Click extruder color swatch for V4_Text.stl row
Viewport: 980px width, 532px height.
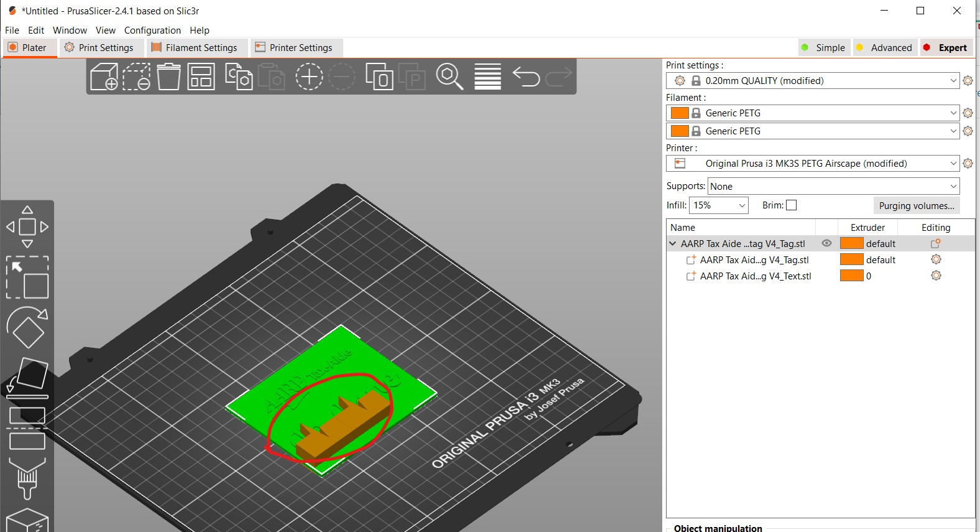point(851,276)
